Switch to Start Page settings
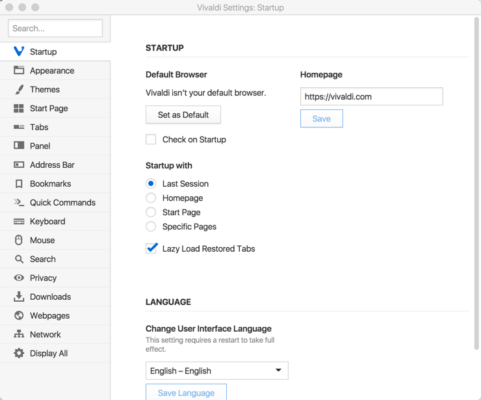481x400 pixels. (x=55, y=108)
